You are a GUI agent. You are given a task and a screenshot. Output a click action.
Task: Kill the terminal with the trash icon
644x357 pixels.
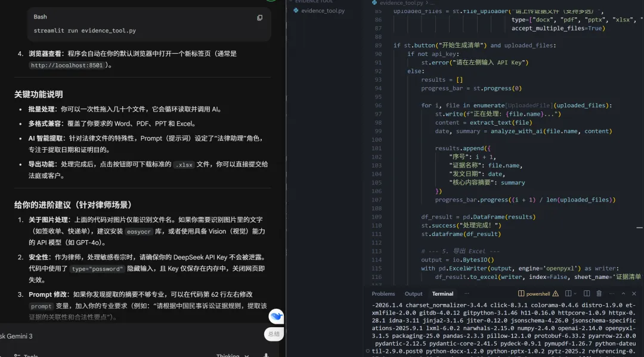pyautogui.click(x=599, y=294)
